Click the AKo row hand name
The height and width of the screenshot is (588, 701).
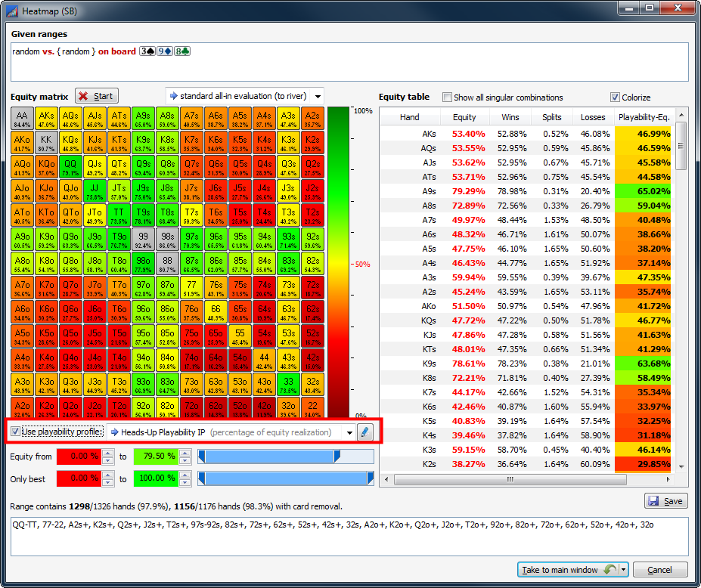pyautogui.click(x=428, y=306)
